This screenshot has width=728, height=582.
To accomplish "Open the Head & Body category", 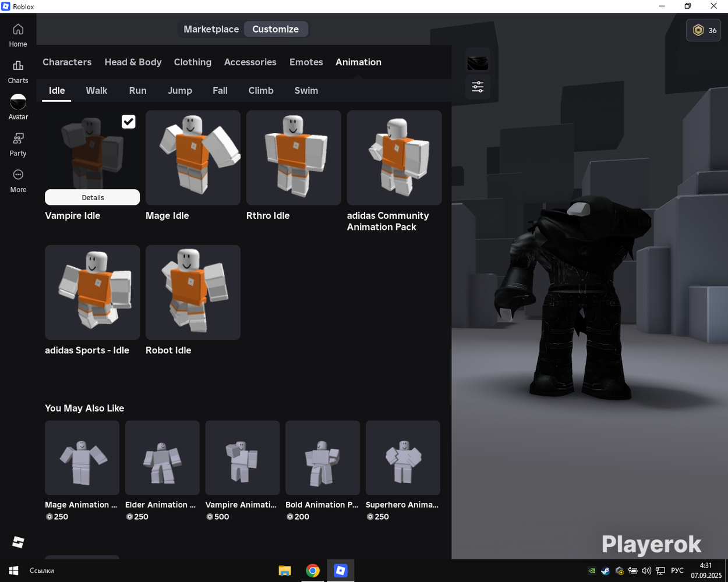I will click(133, 62).
